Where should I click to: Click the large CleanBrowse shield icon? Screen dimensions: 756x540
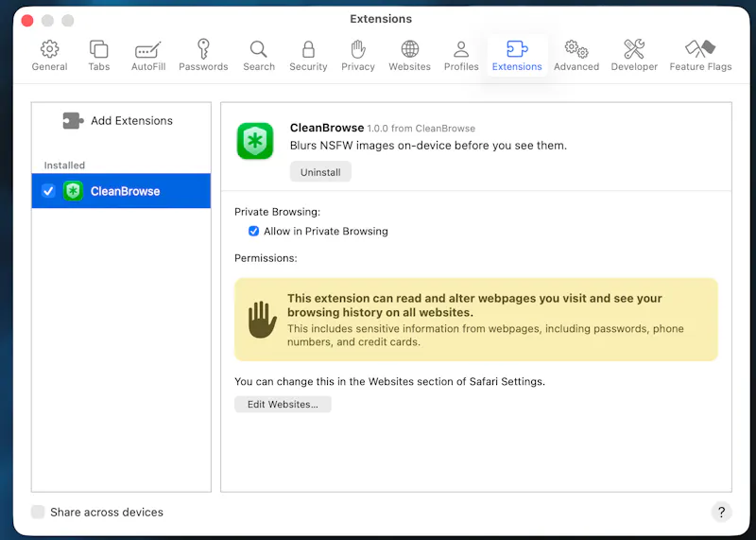pyautogui.click(x=255, y=141)
